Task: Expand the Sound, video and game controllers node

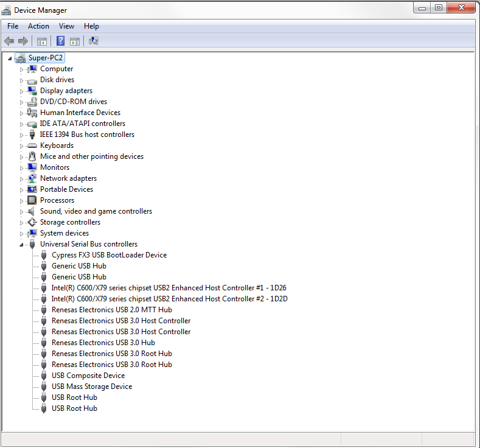Action: click(x=21, y=212)
